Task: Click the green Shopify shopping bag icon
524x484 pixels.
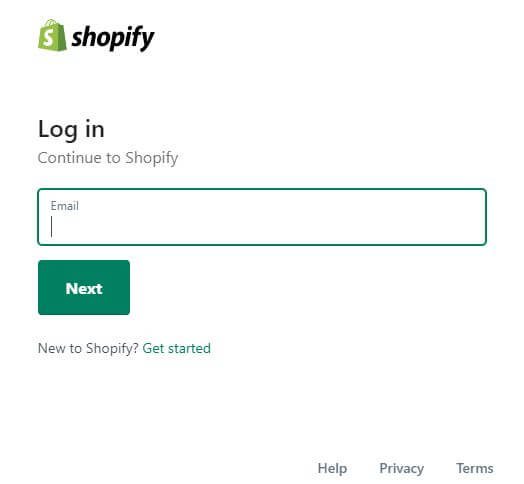Action: [x=52, y=35]
